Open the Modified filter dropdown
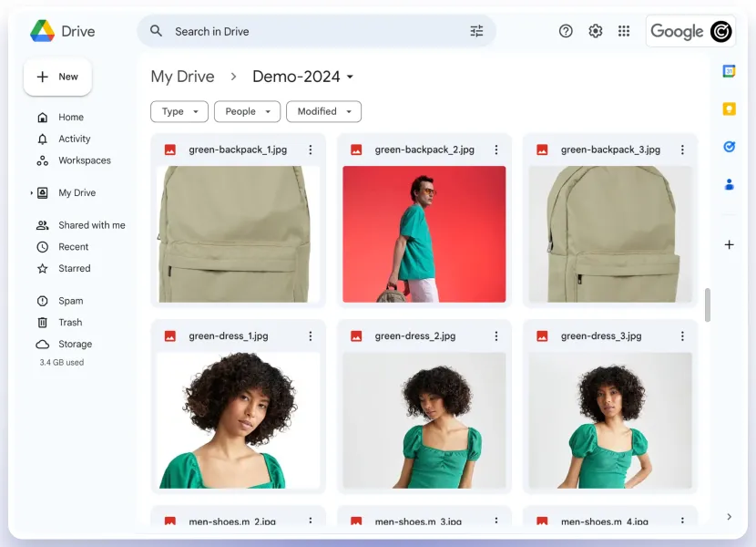Viewport: 756px width, 547px height. (x=323, y=111)
